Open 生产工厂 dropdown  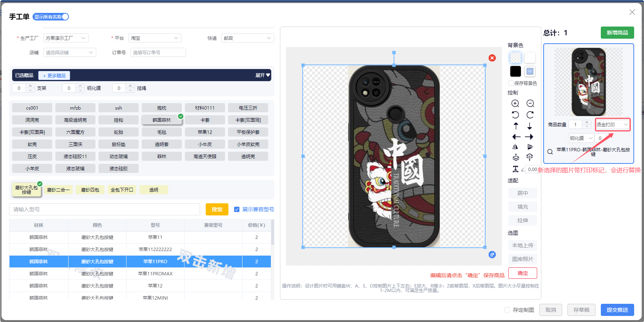[66, 38]
